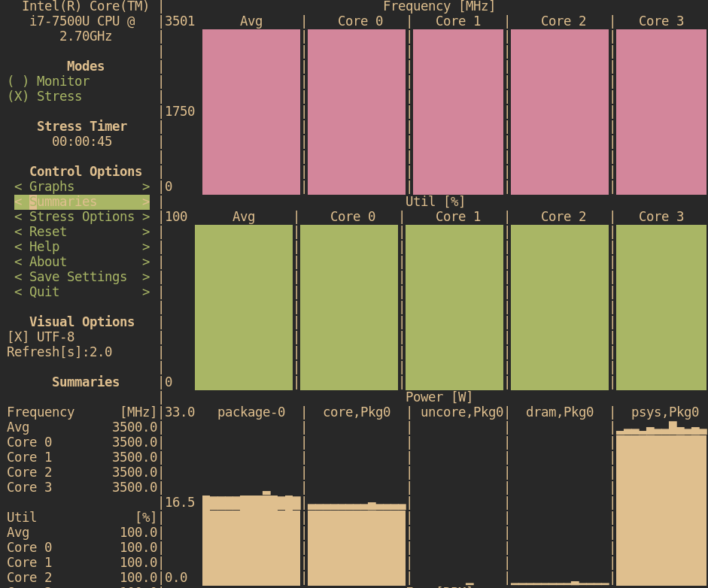Viewport: 708px width, 588px height.
Task: Click the Util Core 3 green bar
Action: (661, 308)
